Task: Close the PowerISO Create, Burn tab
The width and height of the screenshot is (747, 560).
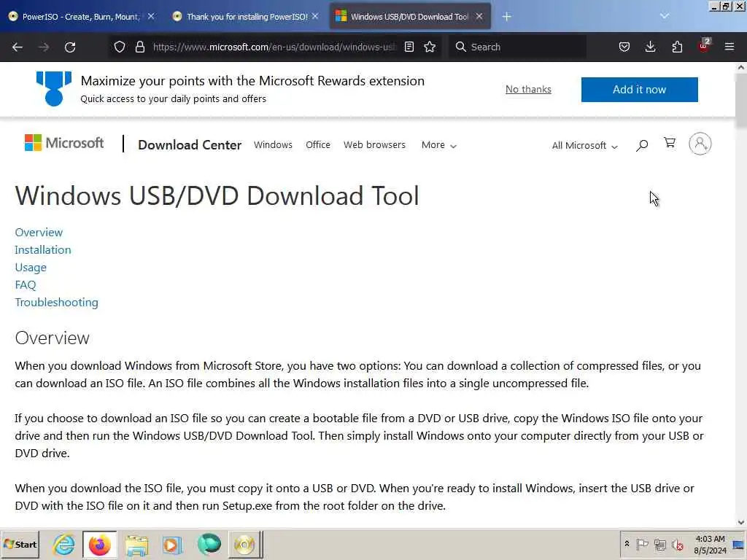Action: [x=151, y=16]
